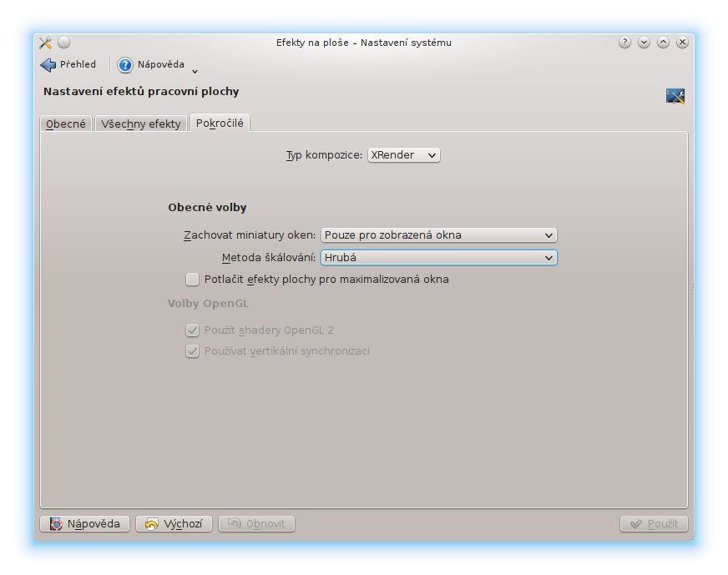Viewport: 728px width, 575px height.
Task: Click the wrench window menu icon
Action: 45,43
